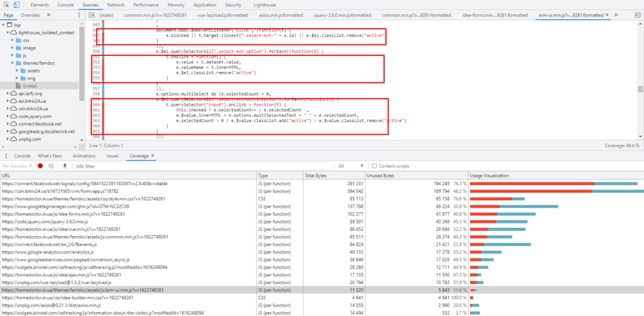The height and width of the screenshot is (316, 644).
Task: Open the drawer three-dot menu
Action: [6, 156]
